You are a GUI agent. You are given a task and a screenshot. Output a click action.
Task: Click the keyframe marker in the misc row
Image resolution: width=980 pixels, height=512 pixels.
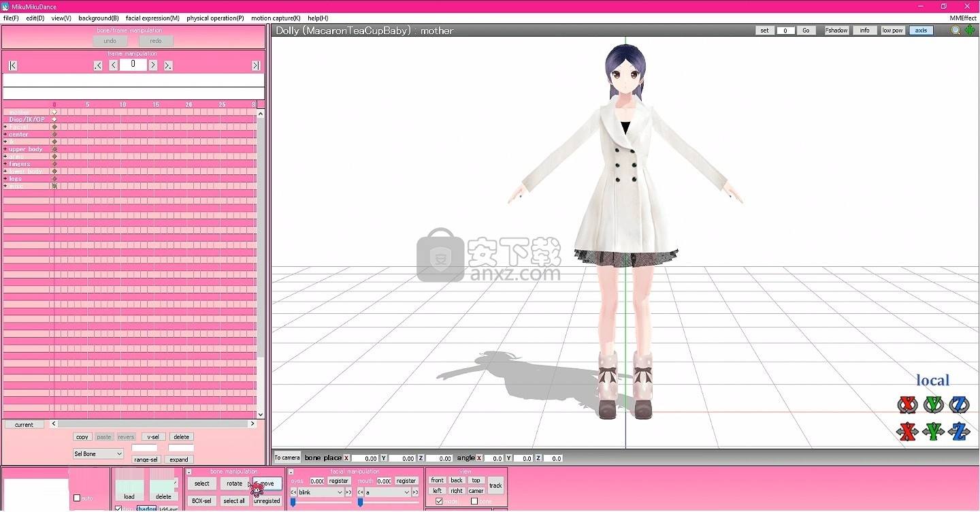54,186
